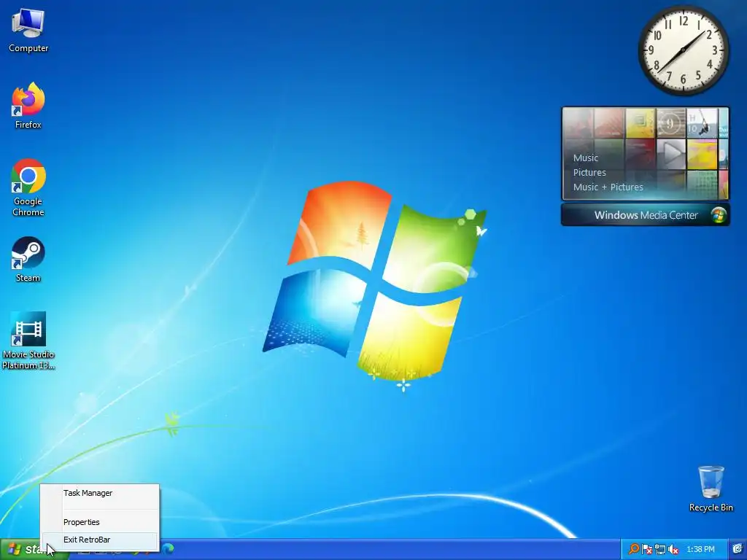
Task: Select the Steam desktop shortcut
Action: coord(28,260)
